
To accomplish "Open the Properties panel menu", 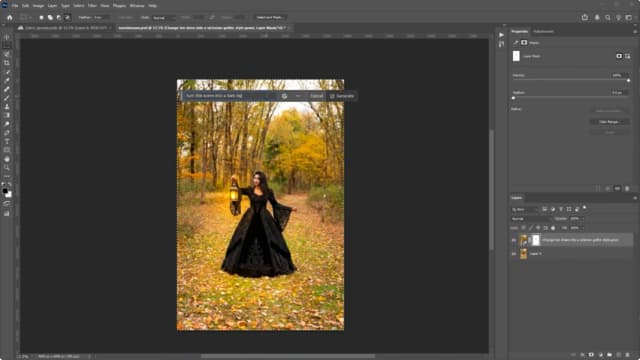I will click(x=635, y=31).
